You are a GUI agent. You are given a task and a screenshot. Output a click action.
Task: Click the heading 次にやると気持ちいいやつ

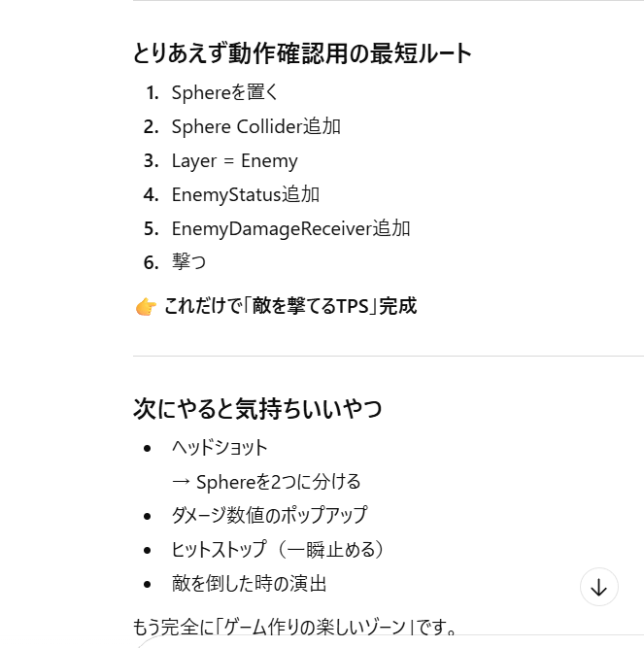(x=257, y=409)
